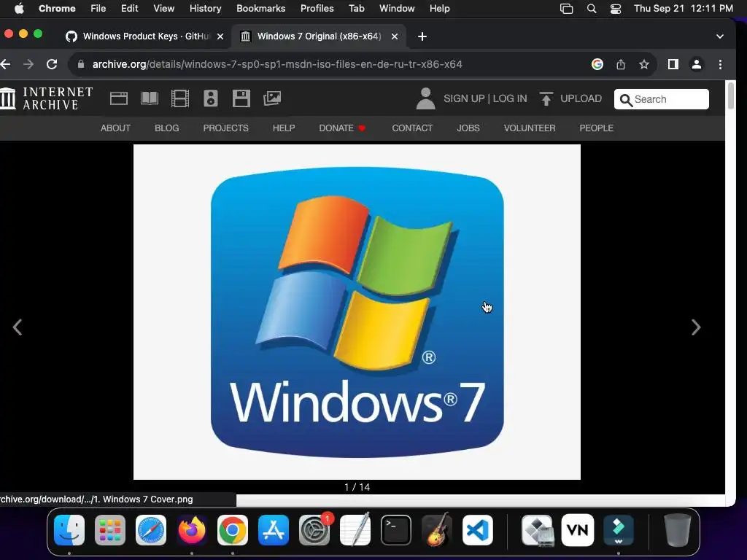The image size is (747, 560).
Task: Open the BLOG link
Action: click(x=167, y=128)
